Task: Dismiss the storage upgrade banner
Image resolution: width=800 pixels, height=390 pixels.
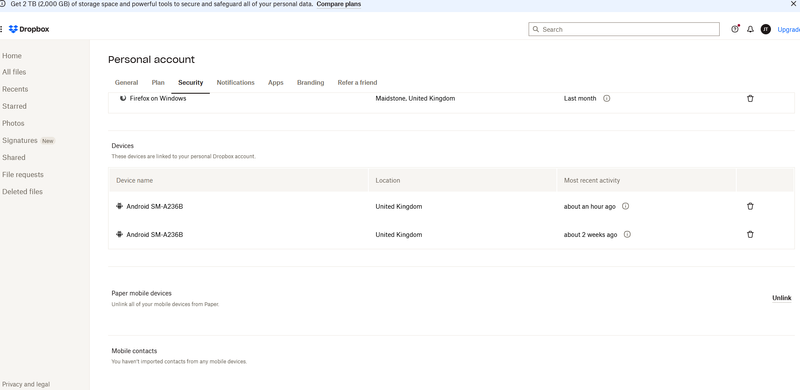Action: (x=793, y=4)
